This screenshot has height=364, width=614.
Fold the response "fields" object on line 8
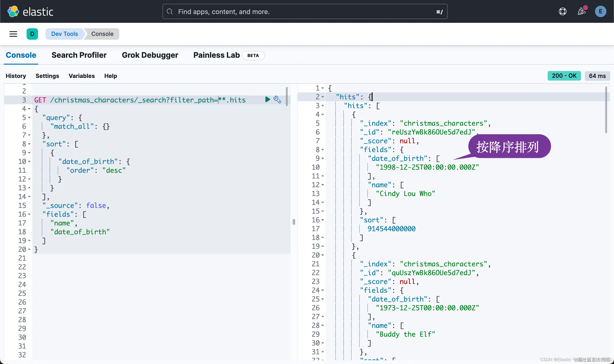[x=323, y=150]
